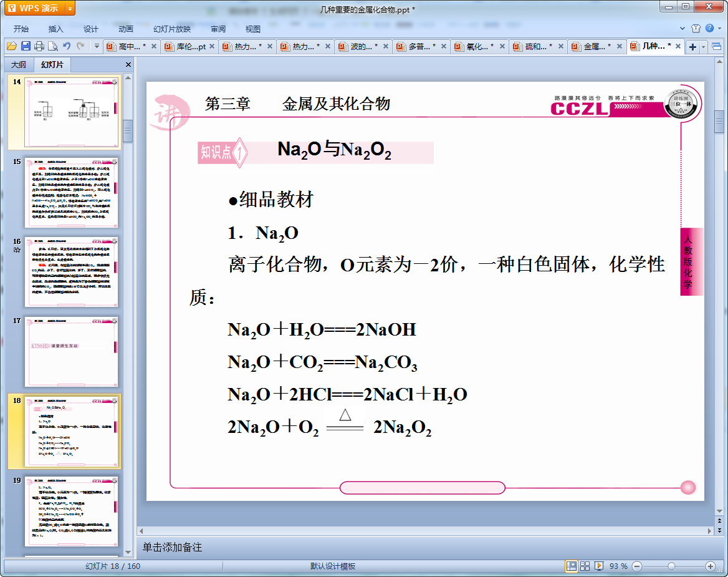
Task: Open Help via the question mark icon
Action: point(709,28)
